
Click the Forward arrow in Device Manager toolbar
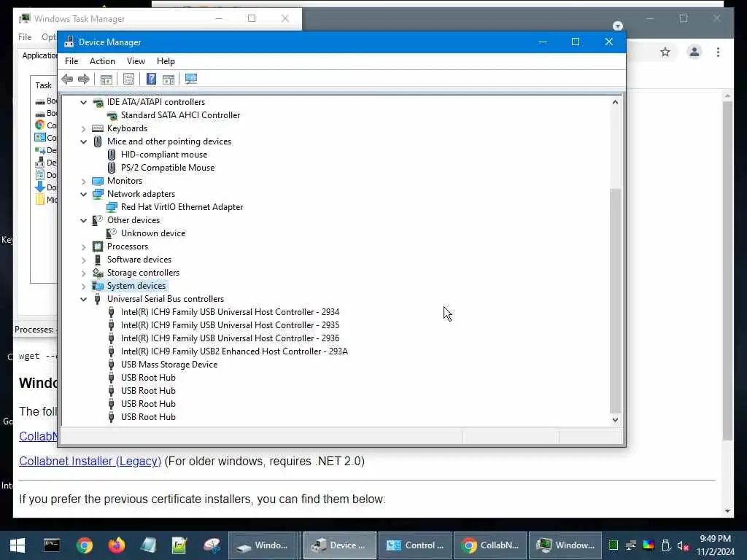tap(83, 79)
